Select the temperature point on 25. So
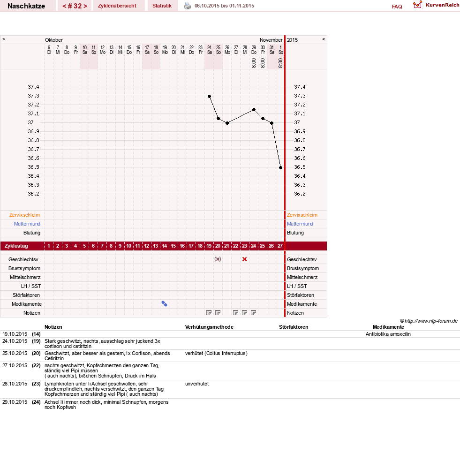This screenshot has width=460, height=476. pos(219,118)
